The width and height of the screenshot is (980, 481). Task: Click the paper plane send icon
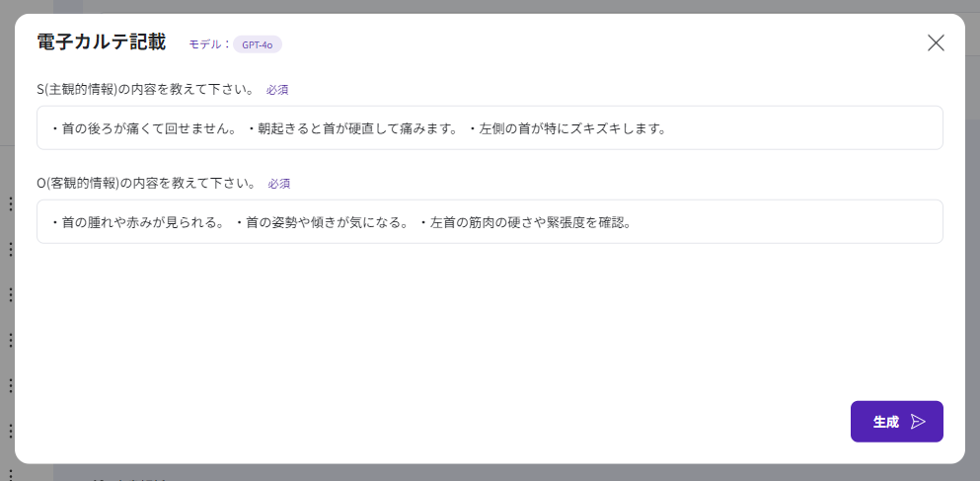[918, 422]
